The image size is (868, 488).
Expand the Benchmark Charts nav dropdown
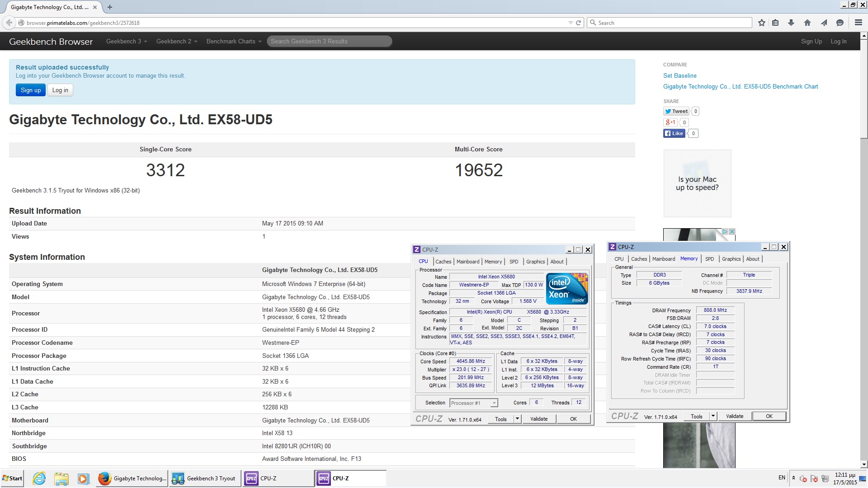(x=234, y=41)
